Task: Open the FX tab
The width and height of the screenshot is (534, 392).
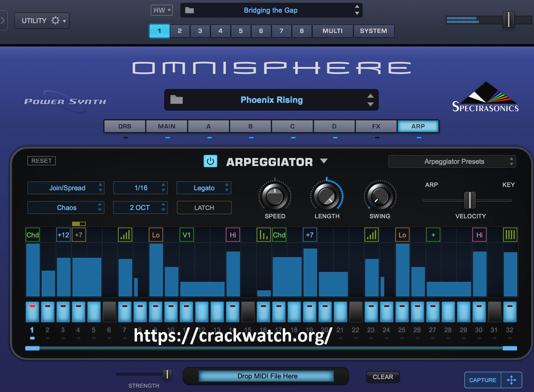Action: (376, 126)
